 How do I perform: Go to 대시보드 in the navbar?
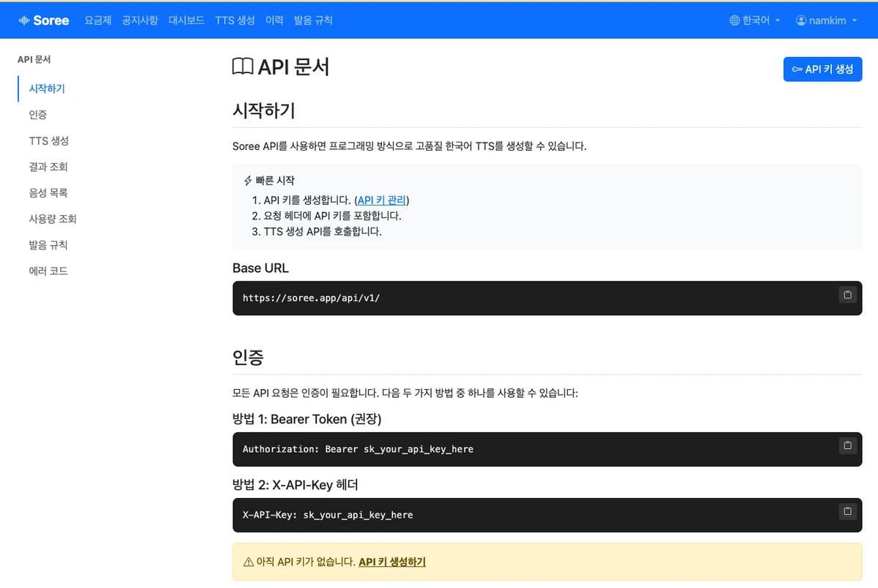point(187,20)
